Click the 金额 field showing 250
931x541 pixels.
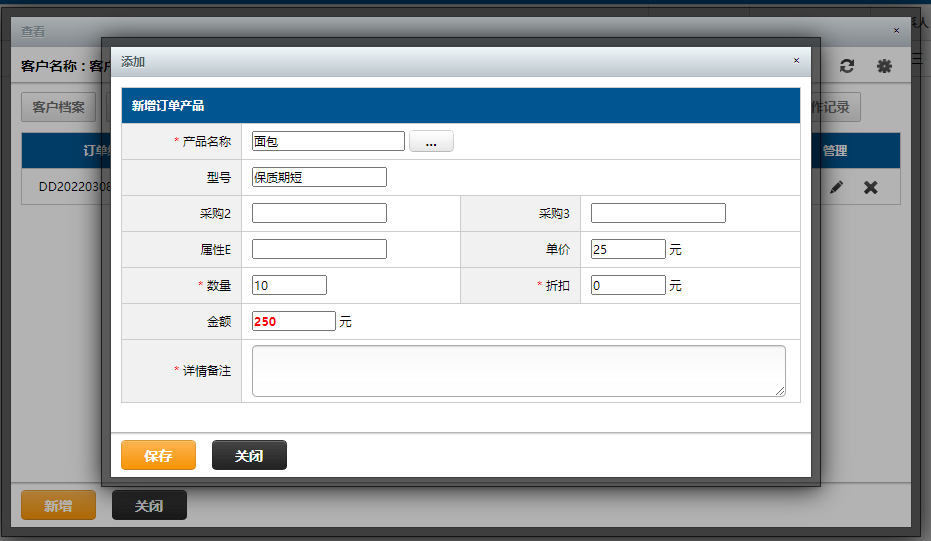click(x=294, y=321)
